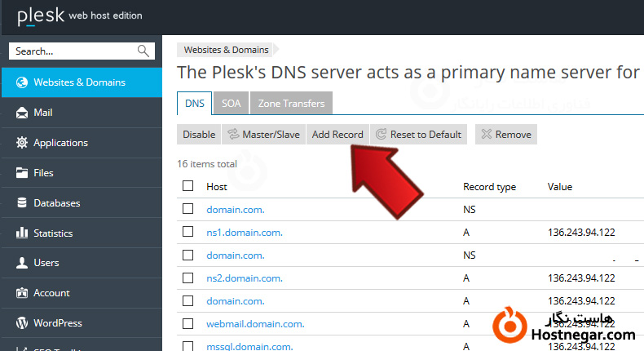Click the Statistics bar chart icon

pyautogui.click(x=21, y=233)
